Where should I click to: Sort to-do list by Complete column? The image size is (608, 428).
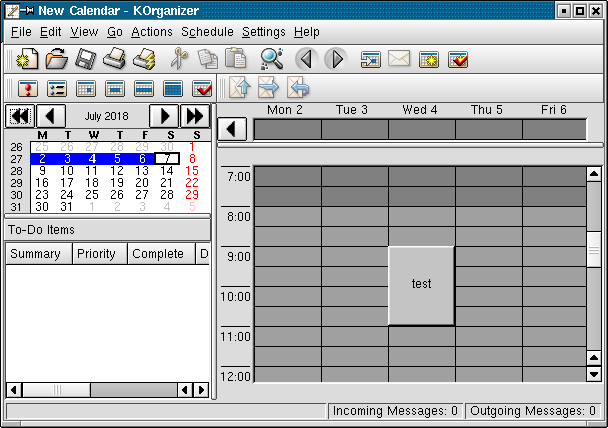[x=161, y=254]
